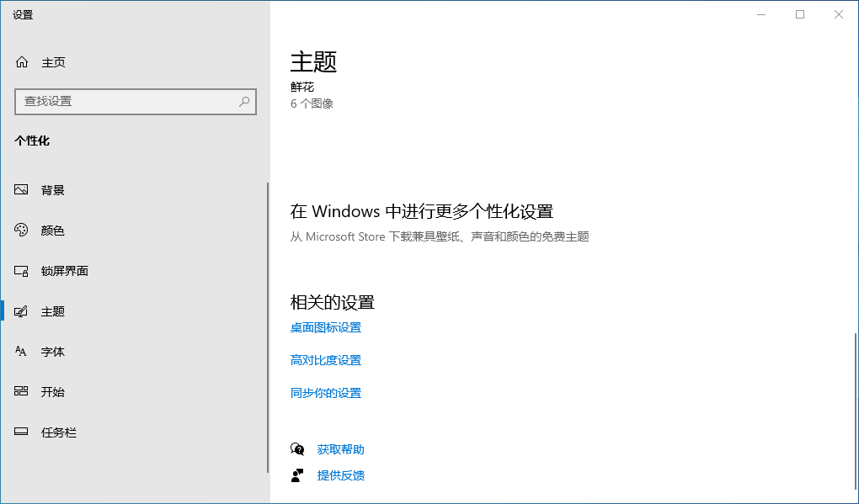
Task: Select the 背景 (Background) sidebar icon
Action: [21, 189]
